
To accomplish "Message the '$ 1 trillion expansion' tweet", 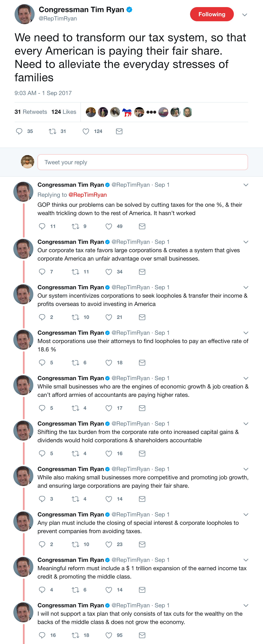I will [142, 590].
